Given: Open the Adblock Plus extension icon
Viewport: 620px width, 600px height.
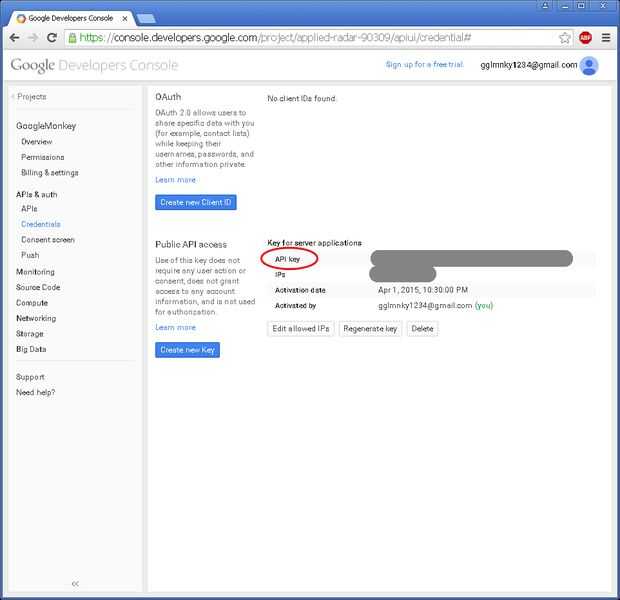Looking at the screenshot, I should point(585,38).
